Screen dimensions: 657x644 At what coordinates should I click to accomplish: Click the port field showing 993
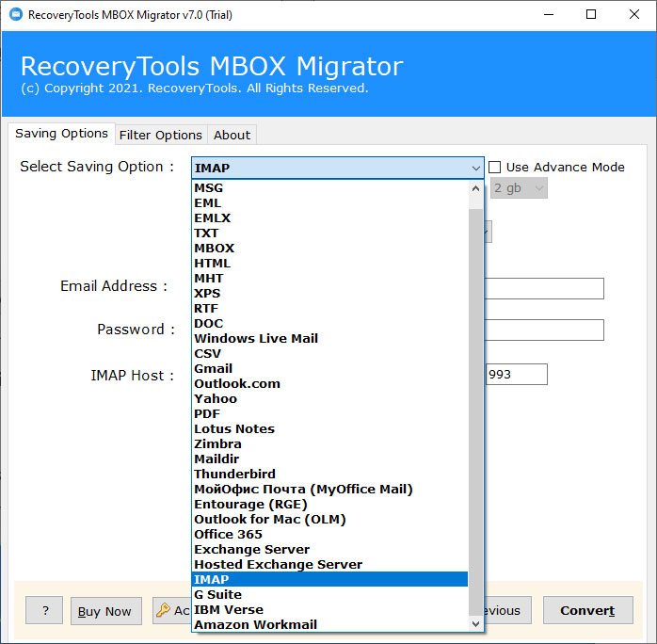tap(517, 374)
